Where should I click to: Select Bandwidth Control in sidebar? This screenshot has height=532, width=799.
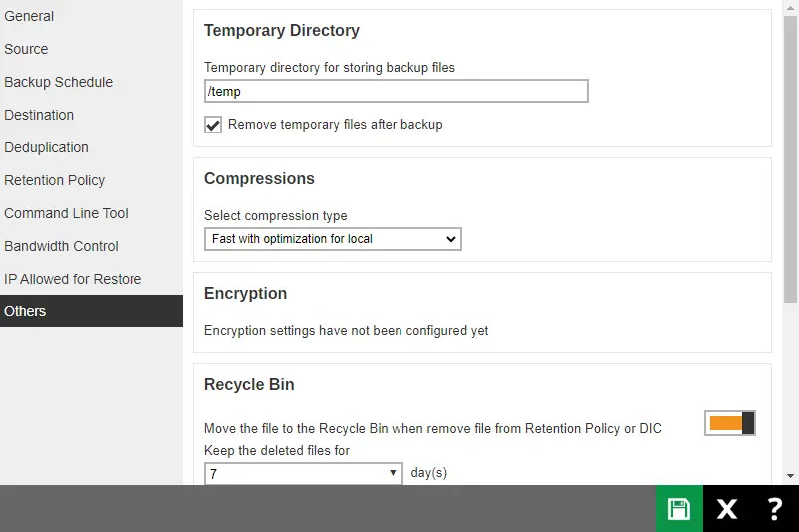pos(62,246)
